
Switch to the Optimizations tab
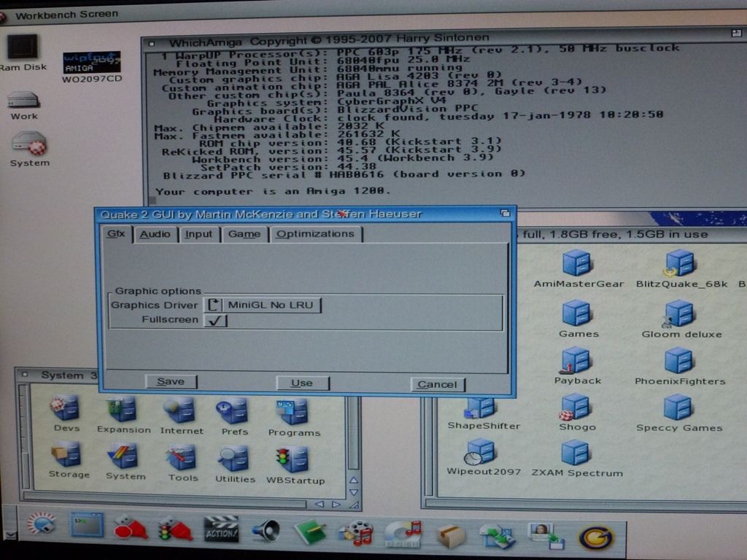pyautogui.click(x=315, y=234)
